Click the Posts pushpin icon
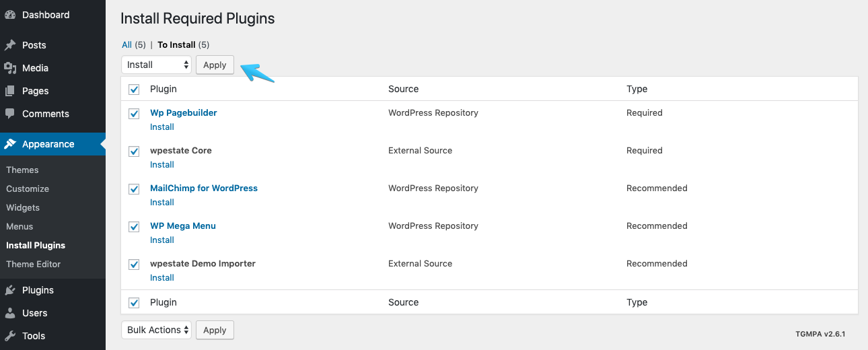 click(x=10, y=45)
